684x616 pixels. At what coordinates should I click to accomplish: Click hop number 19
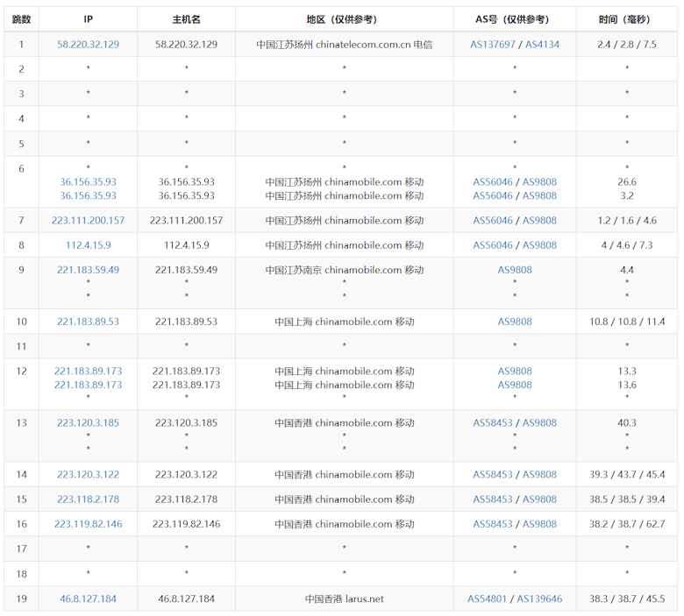click(x=21, y=599)
